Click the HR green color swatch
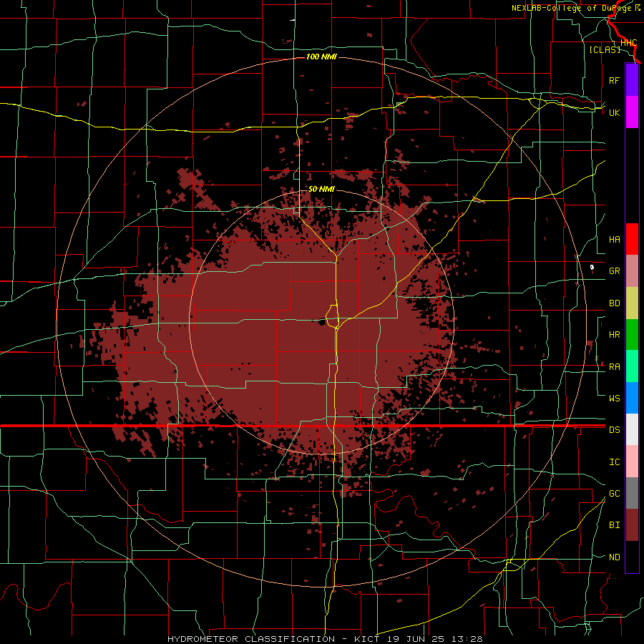The width and height of the screenshot is (644, 644). [632, 334]
